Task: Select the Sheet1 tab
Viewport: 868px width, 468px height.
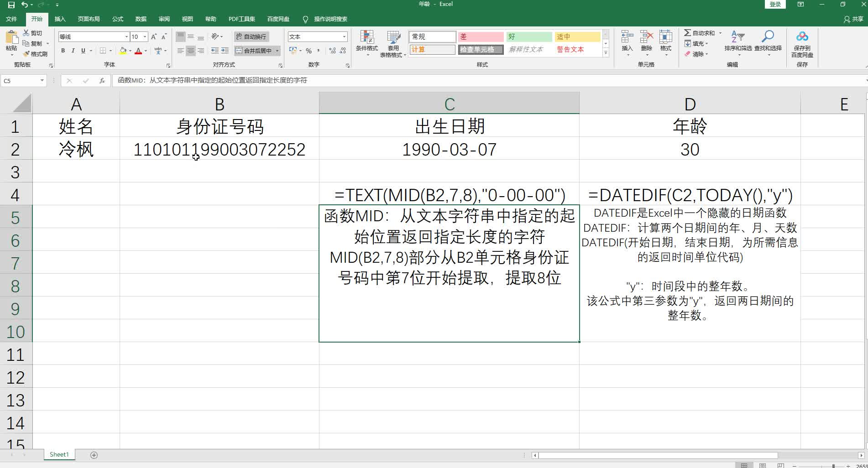Action: [58, 454]
